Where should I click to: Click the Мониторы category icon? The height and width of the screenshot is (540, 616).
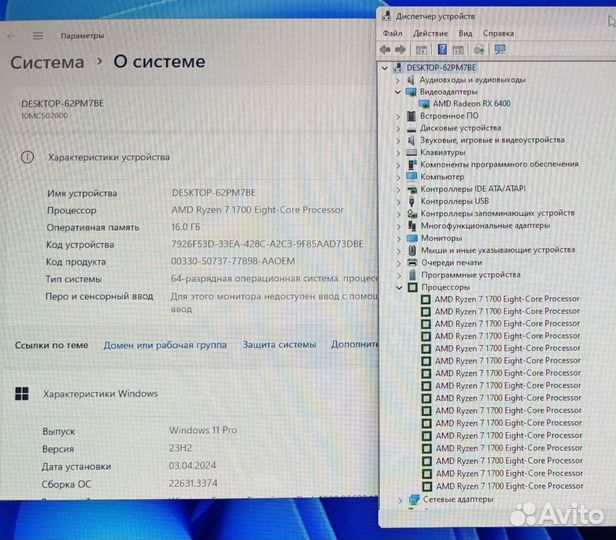(x=412, y=238)
